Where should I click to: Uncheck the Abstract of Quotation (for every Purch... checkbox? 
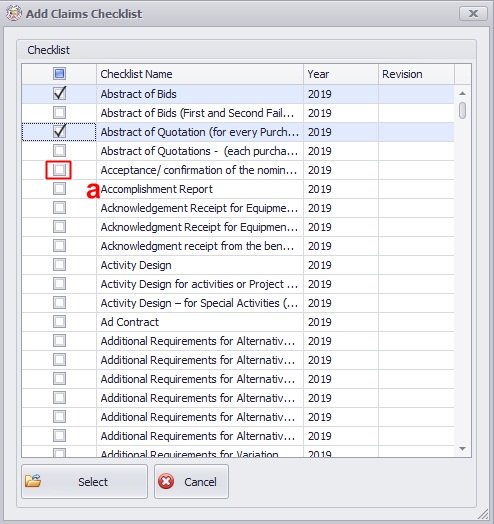click(59, 131)
